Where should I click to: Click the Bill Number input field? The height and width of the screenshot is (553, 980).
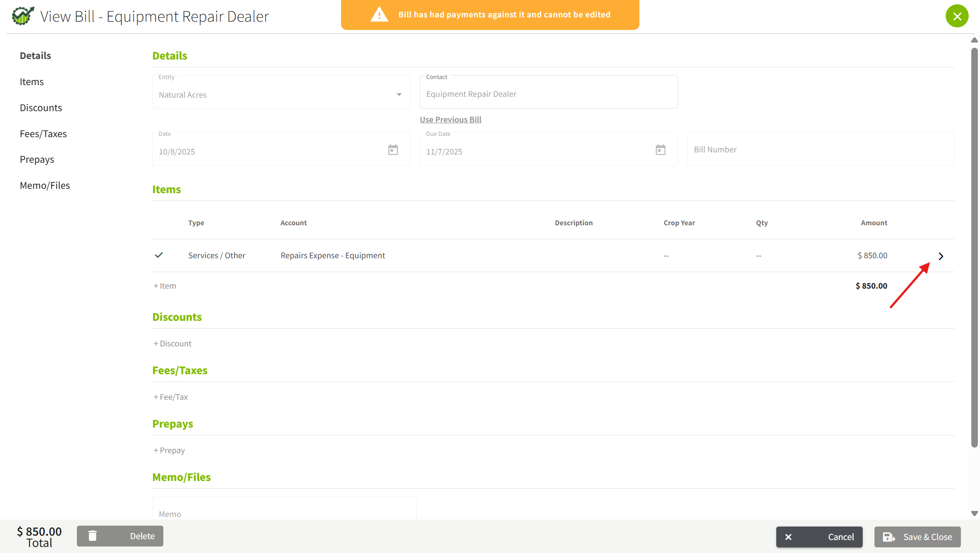click(820, 149)
